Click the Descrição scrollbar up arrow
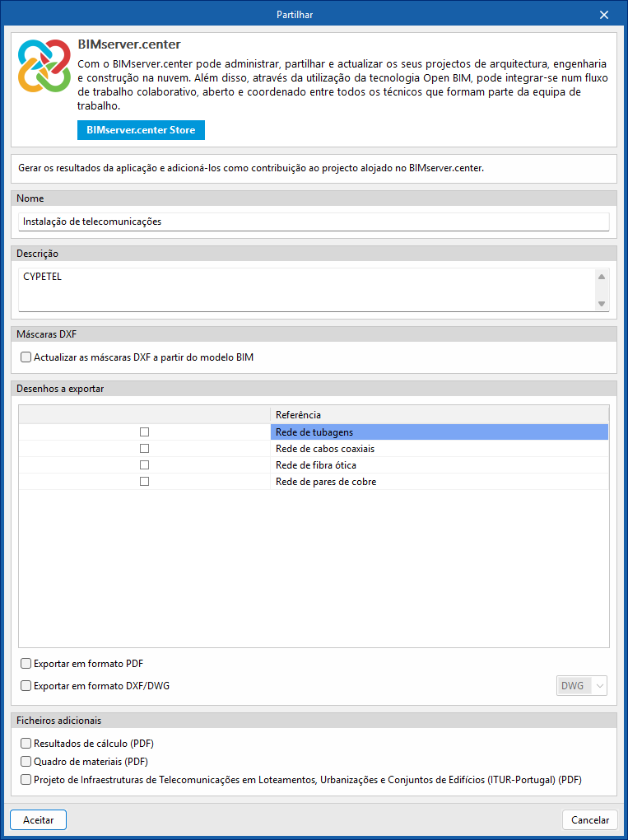Screen dimensions: 628x840 click(602, 277)
